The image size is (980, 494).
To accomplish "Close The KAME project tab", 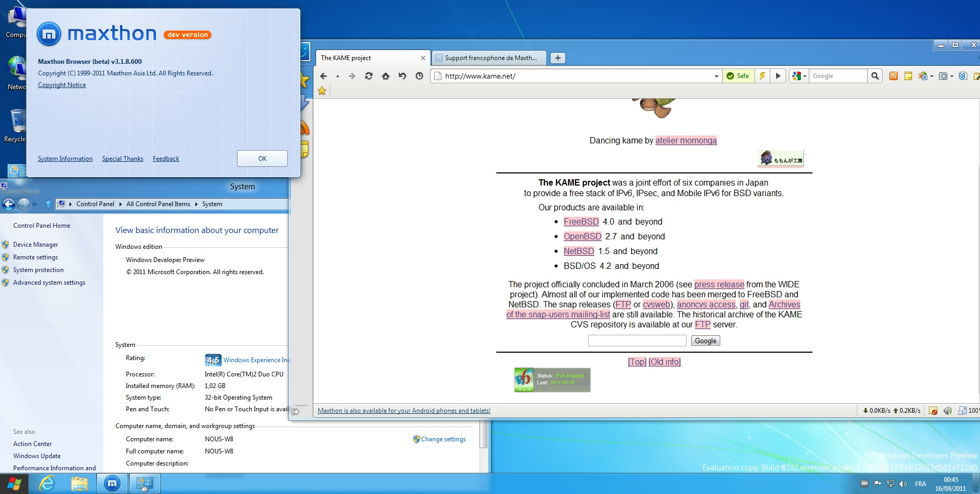I will pyautogui.click(x=423, y=58).
